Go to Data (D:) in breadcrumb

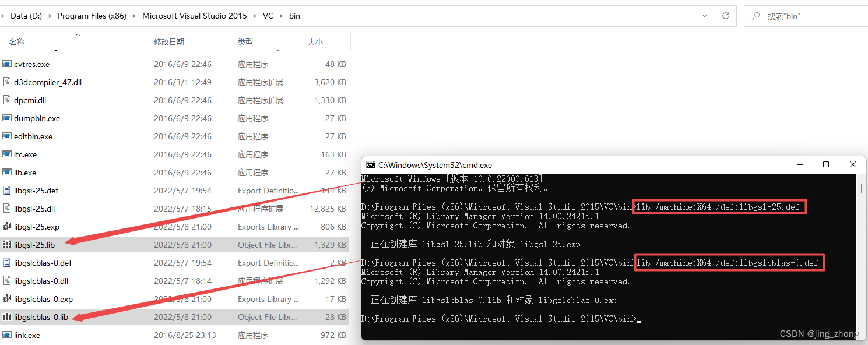pos(26,16)
